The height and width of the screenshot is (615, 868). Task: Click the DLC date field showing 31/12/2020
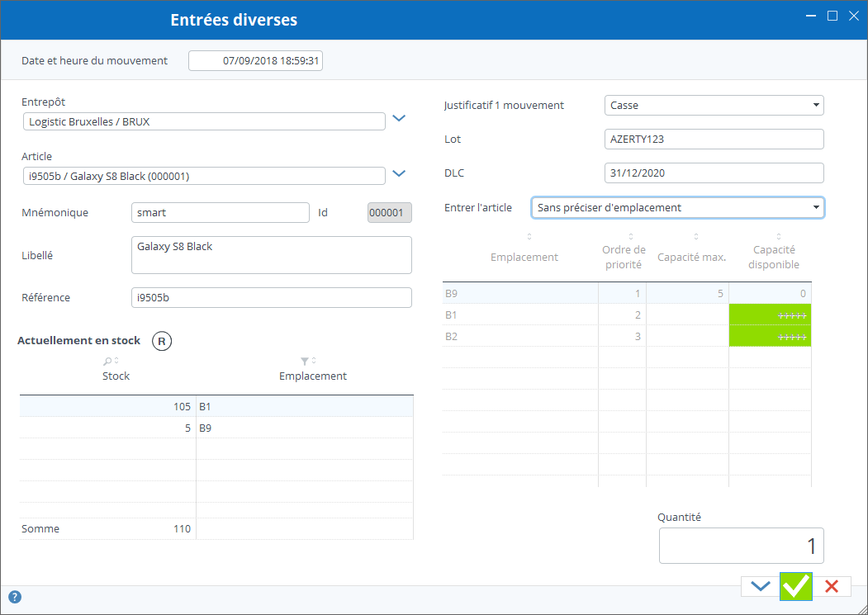713,173
